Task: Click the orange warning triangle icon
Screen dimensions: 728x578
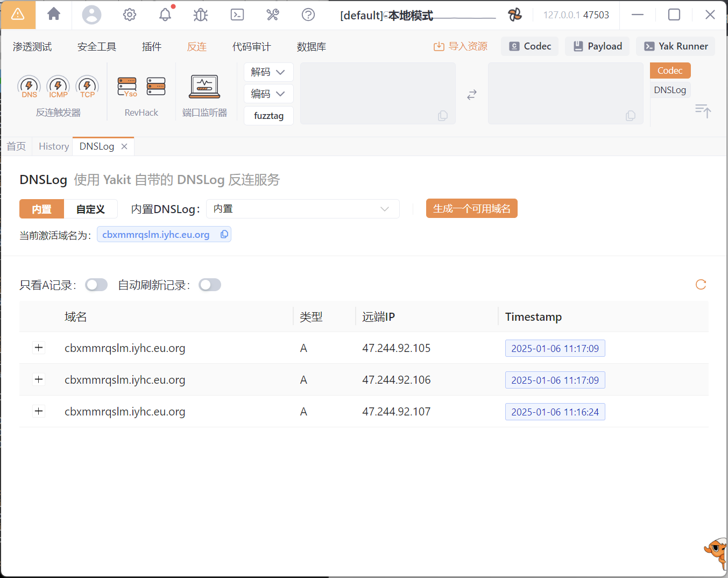Action: (18, 15)
